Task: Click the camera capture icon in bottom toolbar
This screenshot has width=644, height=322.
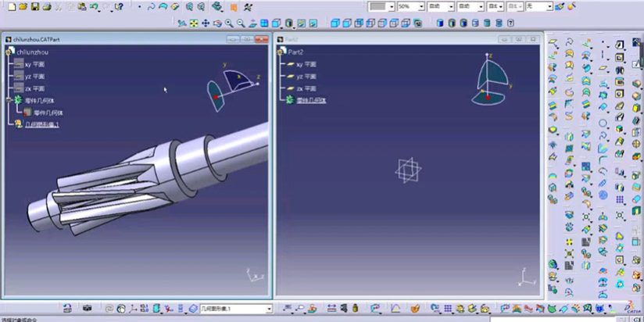Action: (88, 309)
